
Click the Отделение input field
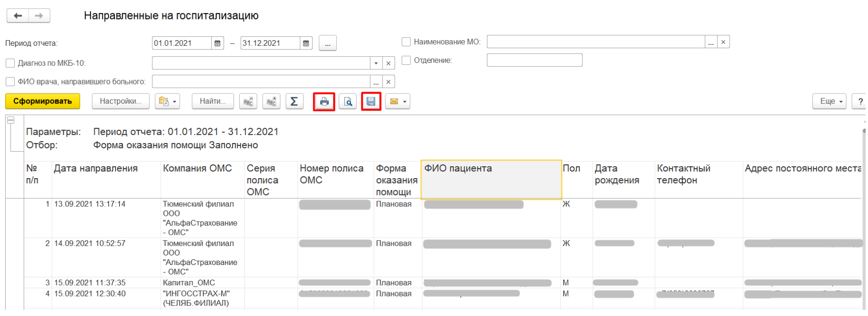[x=534, y=60]
